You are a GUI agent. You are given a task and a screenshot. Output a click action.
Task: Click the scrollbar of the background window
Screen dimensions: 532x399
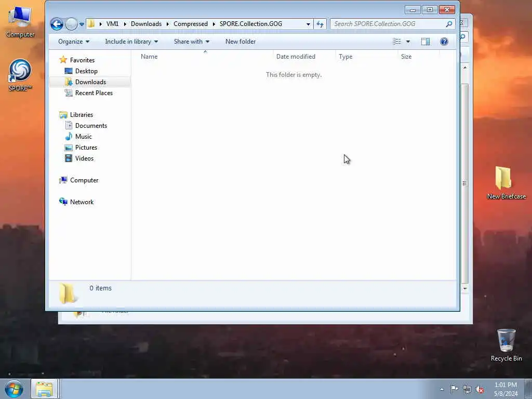point(465,183)
